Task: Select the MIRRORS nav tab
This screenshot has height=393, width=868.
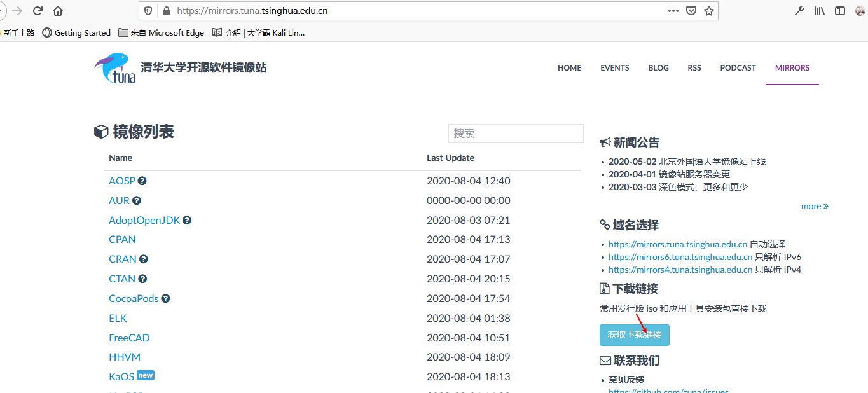Action: (792, 68)
